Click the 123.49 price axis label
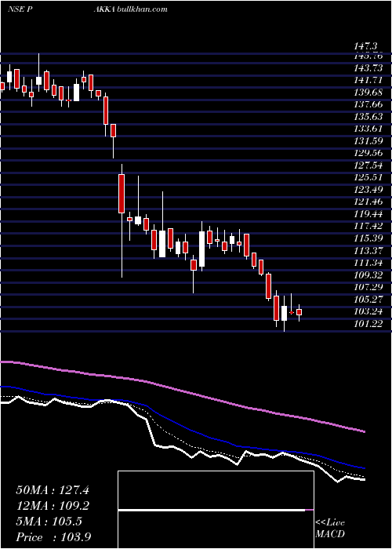 [x=368, y=190]
